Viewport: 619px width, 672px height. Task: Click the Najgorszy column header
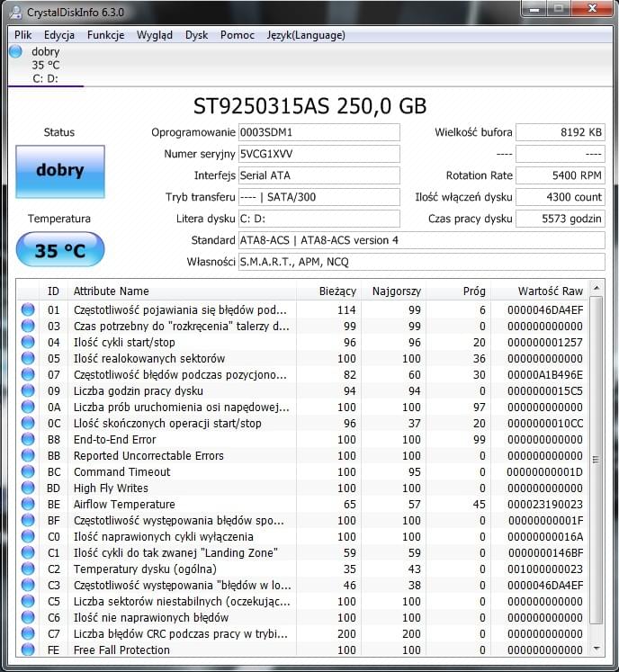click(x=393, y=291)
